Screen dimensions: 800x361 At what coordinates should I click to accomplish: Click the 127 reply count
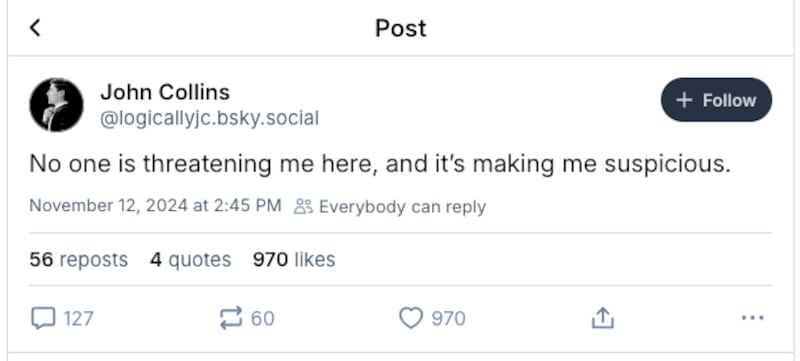[78, 319]
